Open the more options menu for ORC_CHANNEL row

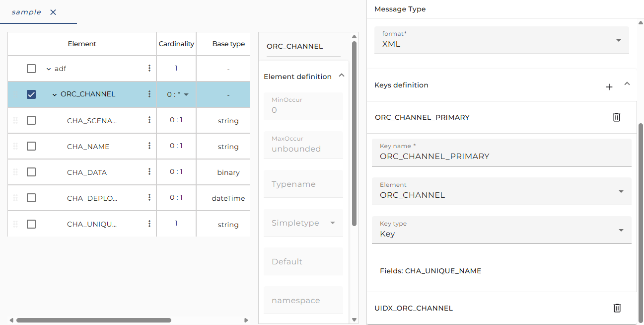(149, 94)
